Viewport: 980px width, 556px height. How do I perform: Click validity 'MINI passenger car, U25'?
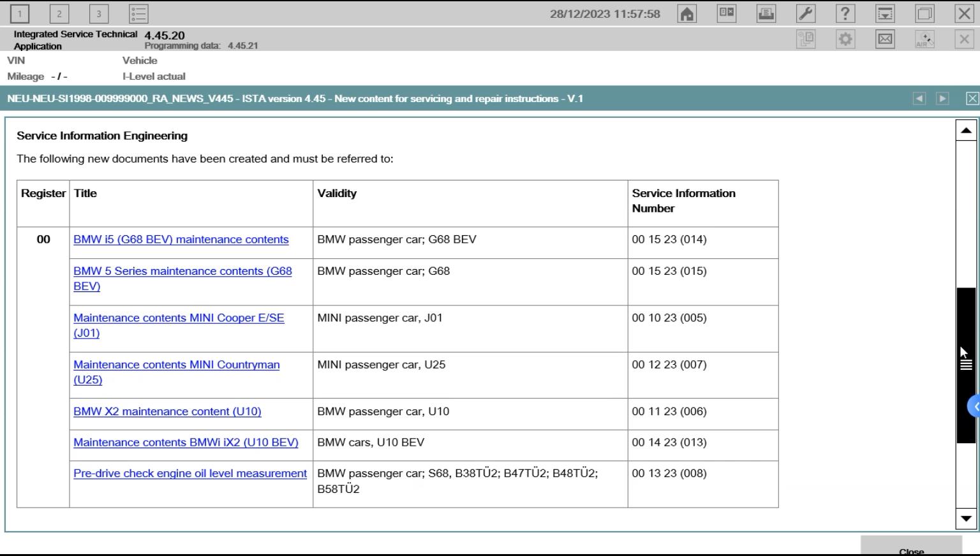tap(382, 365)
